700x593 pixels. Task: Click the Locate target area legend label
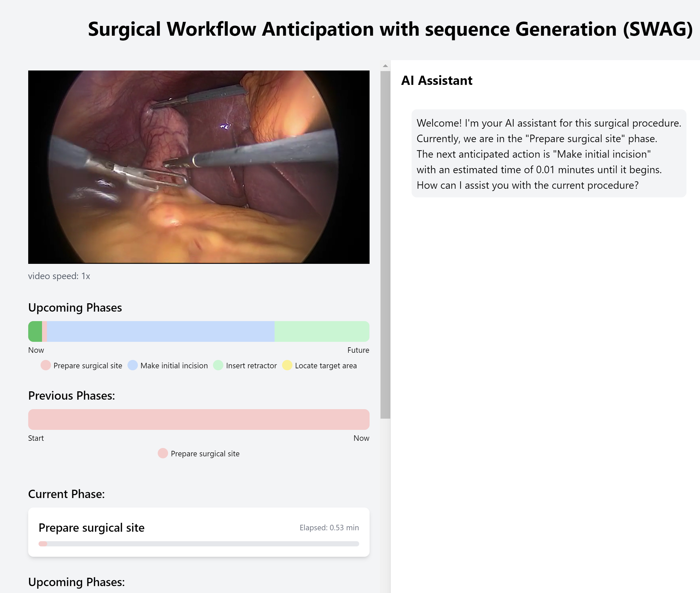326,365
